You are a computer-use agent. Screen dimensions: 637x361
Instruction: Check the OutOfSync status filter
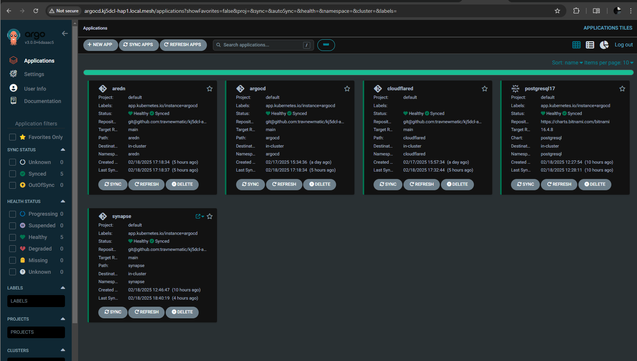(x=12, y=185)
